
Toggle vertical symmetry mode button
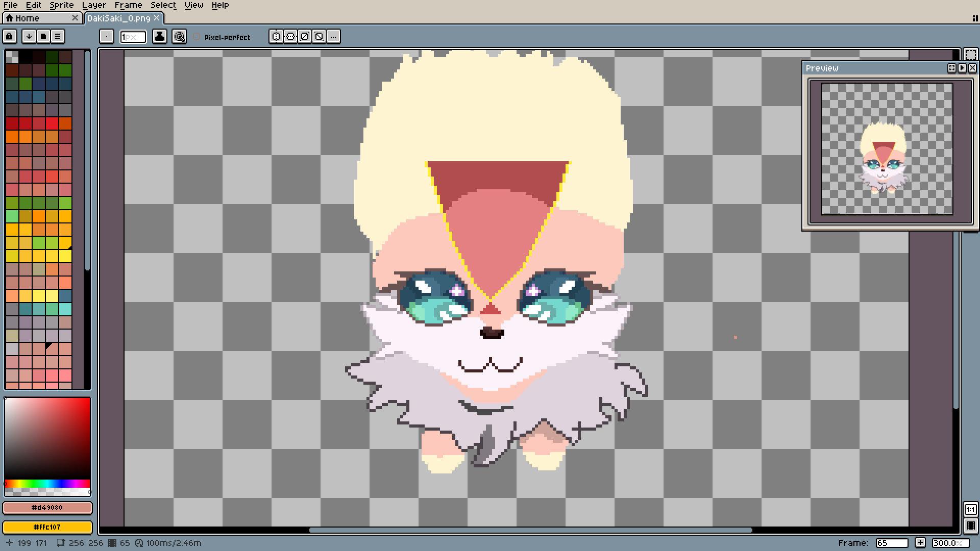point(290,36)
